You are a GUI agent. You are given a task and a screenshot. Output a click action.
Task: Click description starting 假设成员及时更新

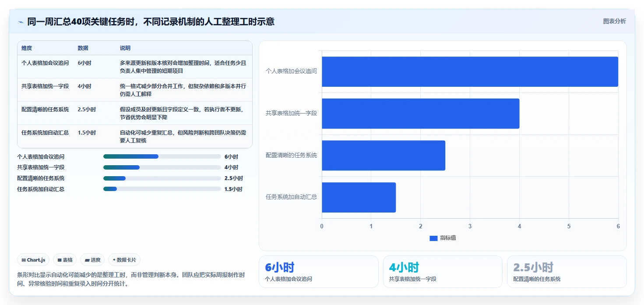[183, 113]
